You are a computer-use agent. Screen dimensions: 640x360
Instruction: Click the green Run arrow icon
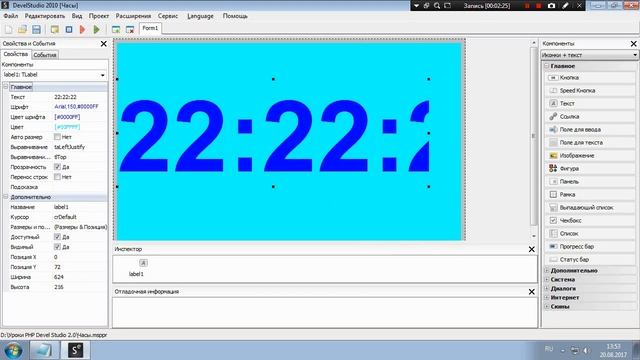pos(96,29)
